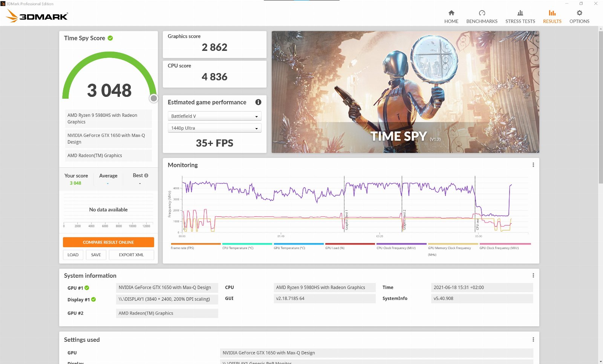Screen dimensions: 603x364
Task: Click the LOAD button
Action: pos(73,255)
